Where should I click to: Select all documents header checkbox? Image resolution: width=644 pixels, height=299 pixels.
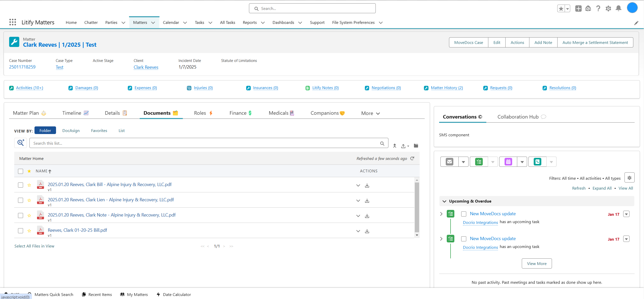tap(21, 171)
